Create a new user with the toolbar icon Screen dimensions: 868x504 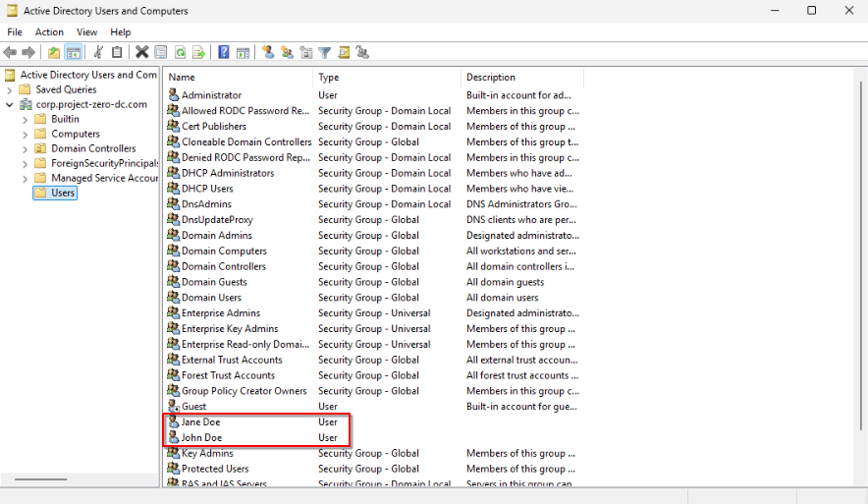pyautogui.click(x=268, y=53)
